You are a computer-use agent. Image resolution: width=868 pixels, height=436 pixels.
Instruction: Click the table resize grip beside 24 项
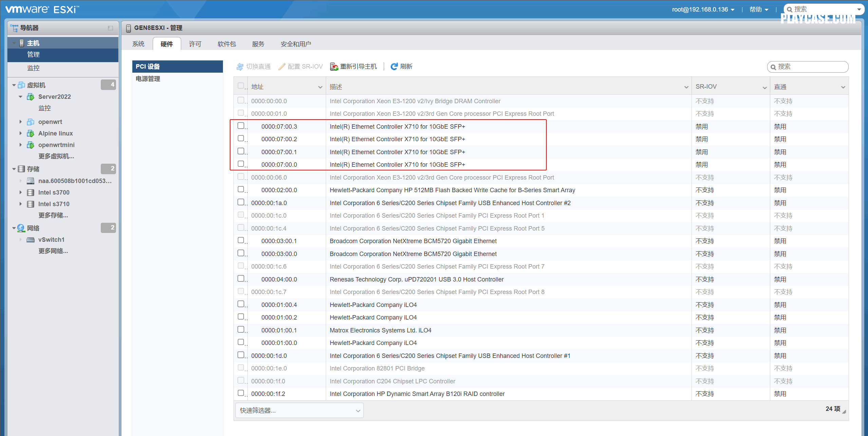click(x=844, y=411)
